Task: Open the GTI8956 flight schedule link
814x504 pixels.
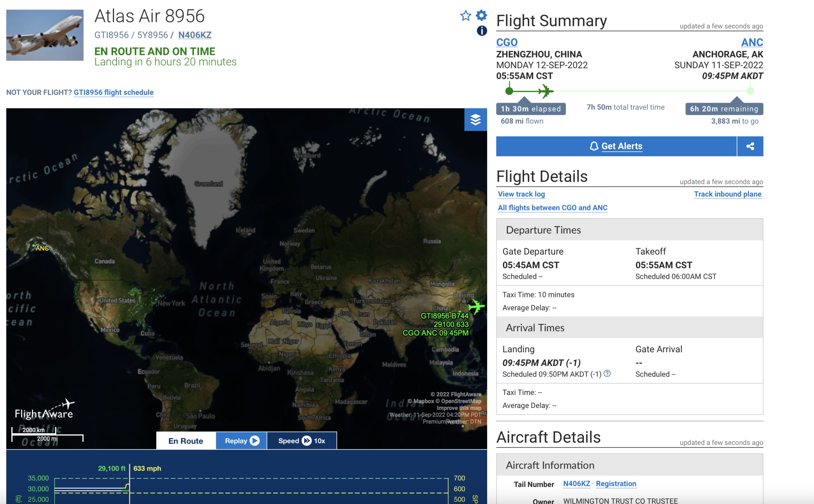Action: [x=114, y=92]
